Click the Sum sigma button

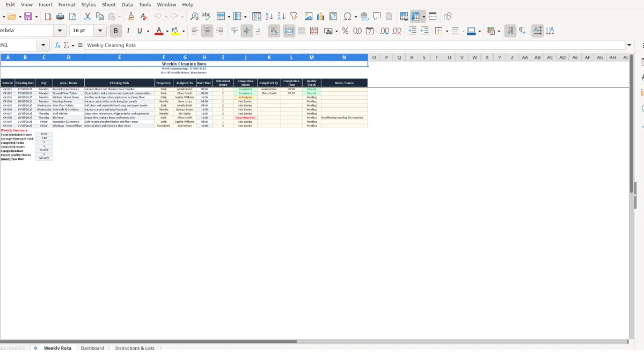[66, 46]
